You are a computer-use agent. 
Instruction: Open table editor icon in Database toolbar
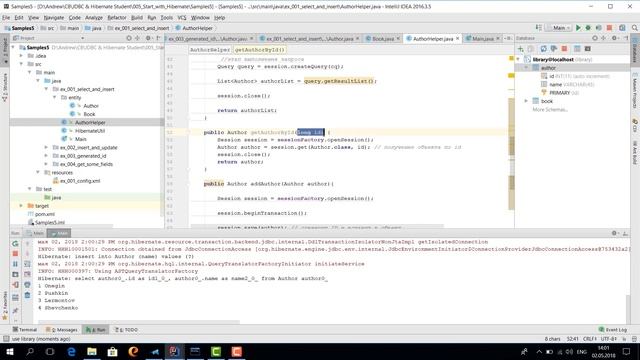tap(577, 49)
